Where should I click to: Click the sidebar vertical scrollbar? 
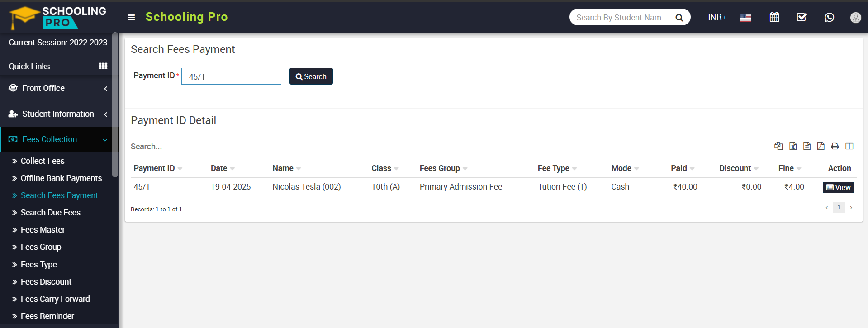coord(115,104)
